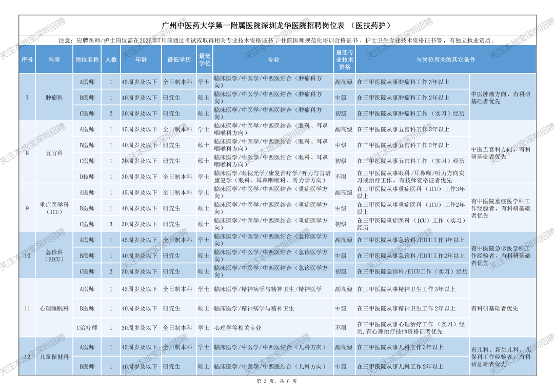
Task: Click 不限 qualification in D技师 row
Action: pos(345,177)
